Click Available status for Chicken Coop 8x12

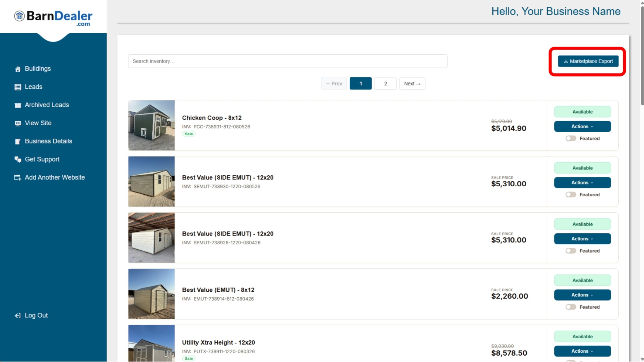click(x=582, y=112)
